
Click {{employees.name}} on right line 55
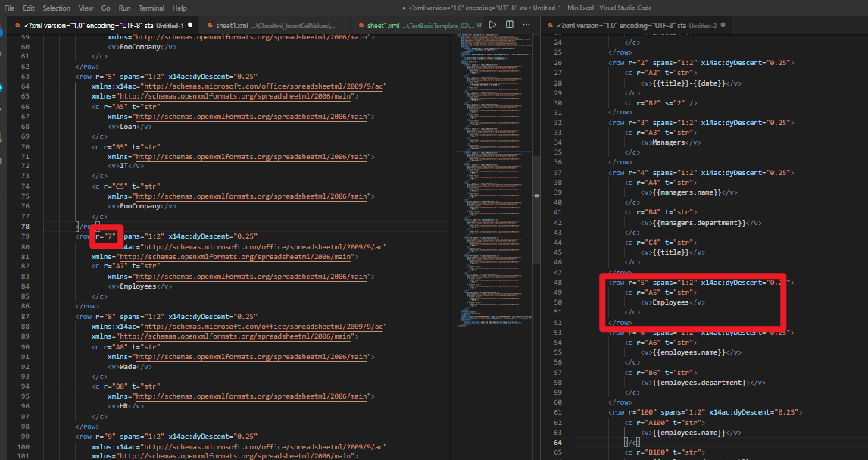[688, 352]
